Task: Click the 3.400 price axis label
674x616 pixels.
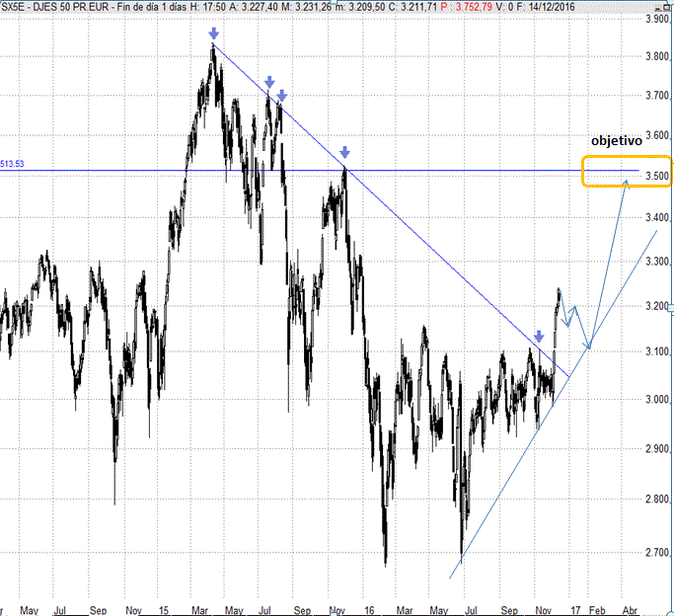Action: pyautogui.click(x=657, y=217)
